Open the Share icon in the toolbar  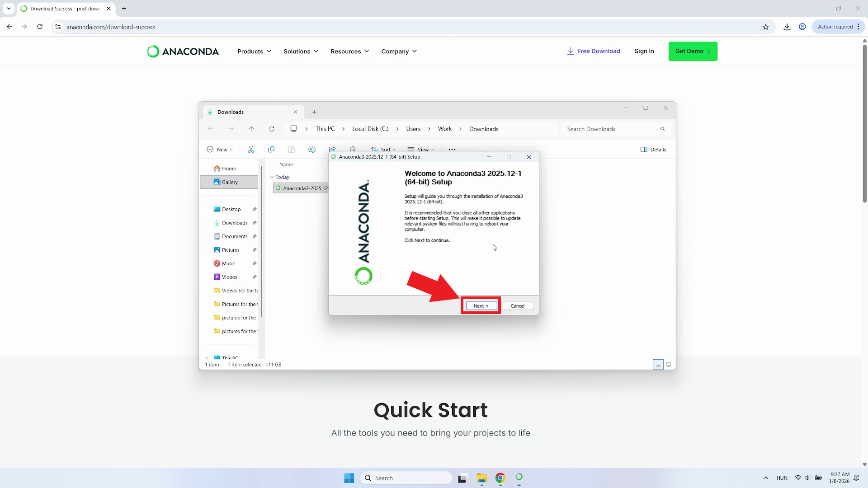click(333, 150)
